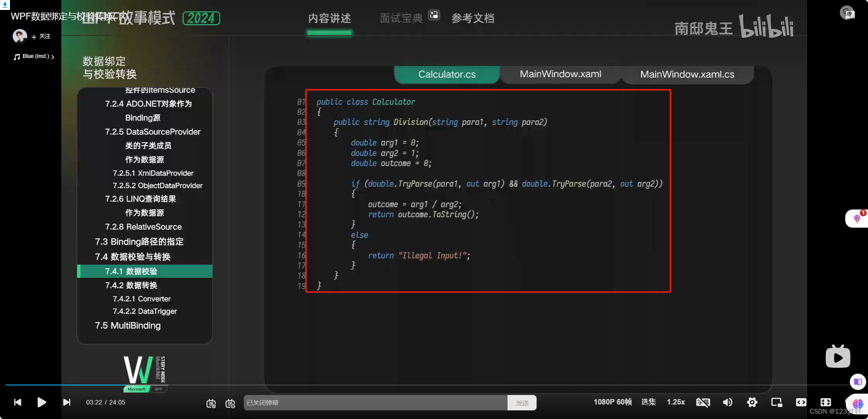
Task: Open player settings gear
Action: [x=752, y=402]
